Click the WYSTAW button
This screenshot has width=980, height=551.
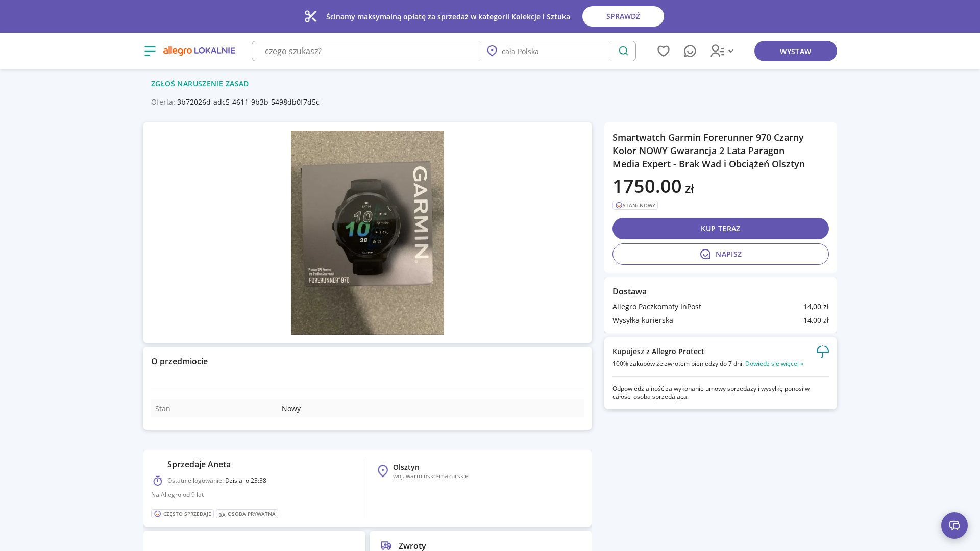tap(796, 51)
